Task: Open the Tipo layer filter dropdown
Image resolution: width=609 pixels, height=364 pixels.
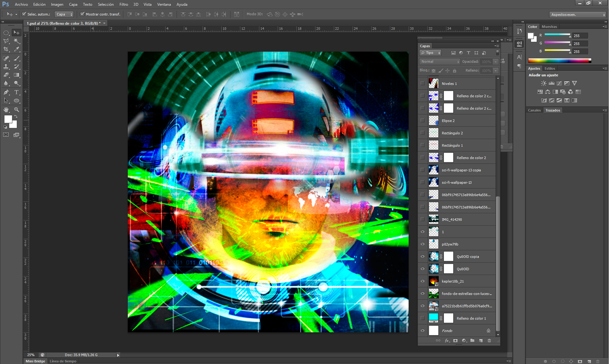Action: (x=430, y=53)
